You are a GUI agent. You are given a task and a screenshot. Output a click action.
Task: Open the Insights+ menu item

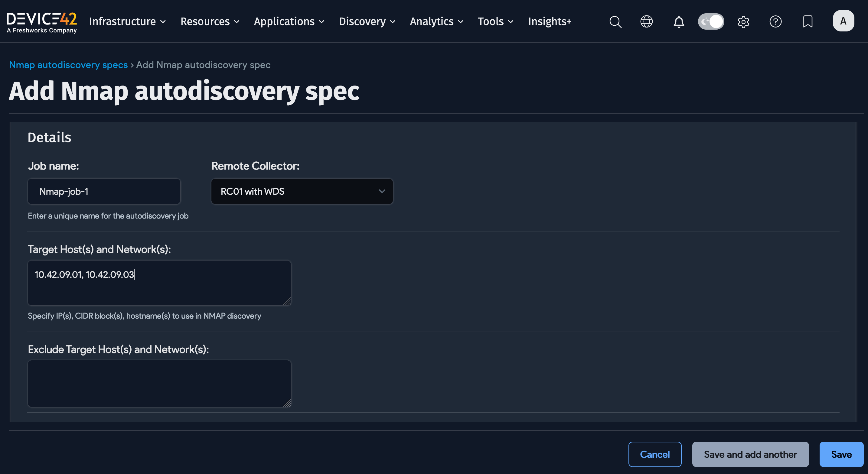click(550, 21)
